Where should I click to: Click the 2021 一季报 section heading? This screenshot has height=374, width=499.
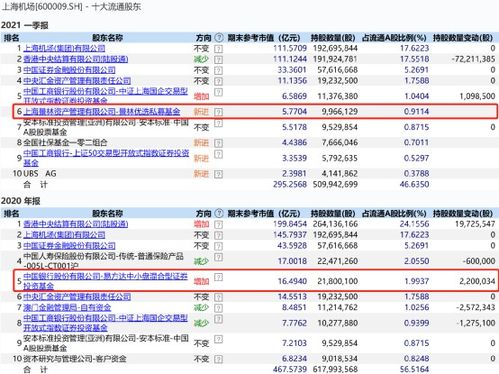[25, 25]
